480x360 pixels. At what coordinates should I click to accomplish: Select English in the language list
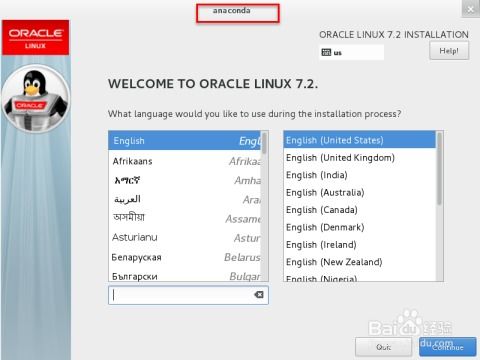(x=185, y=141)
